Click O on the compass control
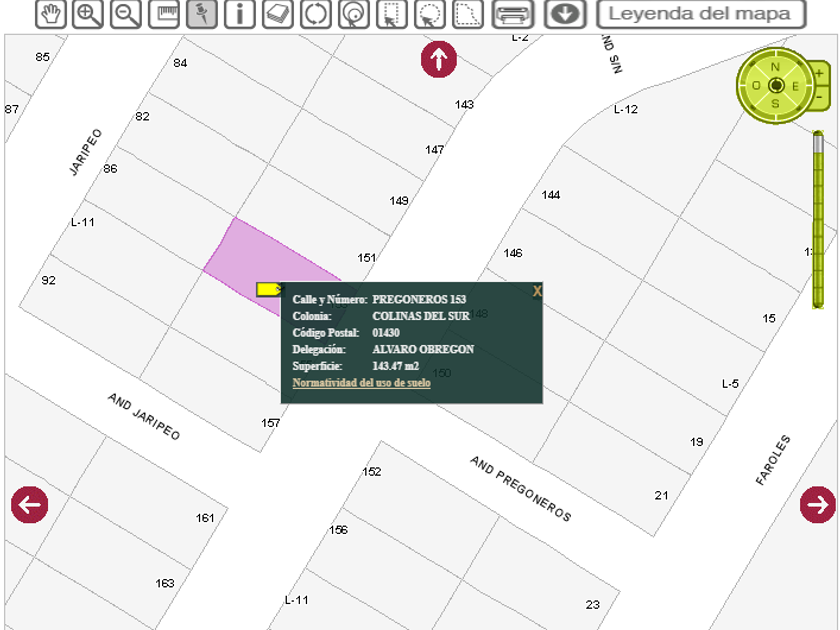Viewport: 840px width, 630px height. point(756,86)
